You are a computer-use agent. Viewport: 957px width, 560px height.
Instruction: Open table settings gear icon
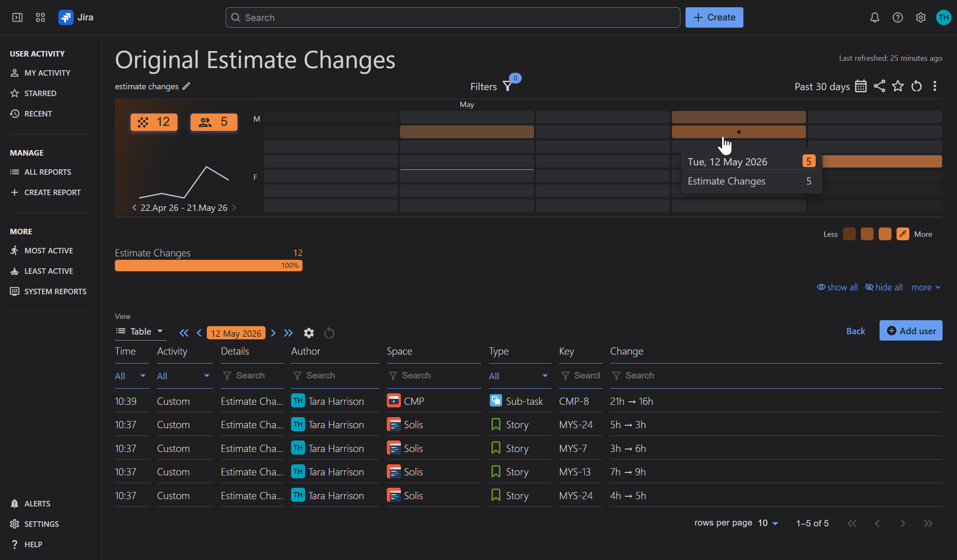click(x=309, y=333)
